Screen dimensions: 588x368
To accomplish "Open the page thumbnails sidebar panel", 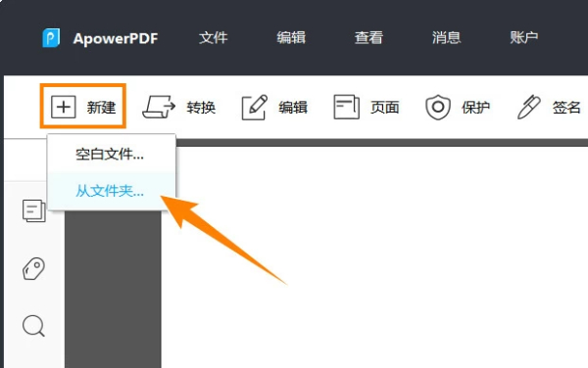I will pyautogui.click(x=34, y=210).
